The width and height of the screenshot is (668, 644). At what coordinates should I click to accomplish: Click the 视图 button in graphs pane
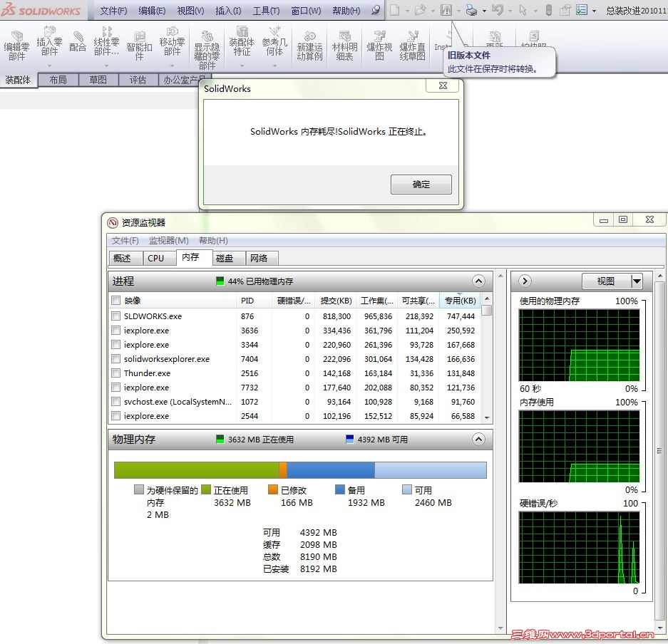606,281
